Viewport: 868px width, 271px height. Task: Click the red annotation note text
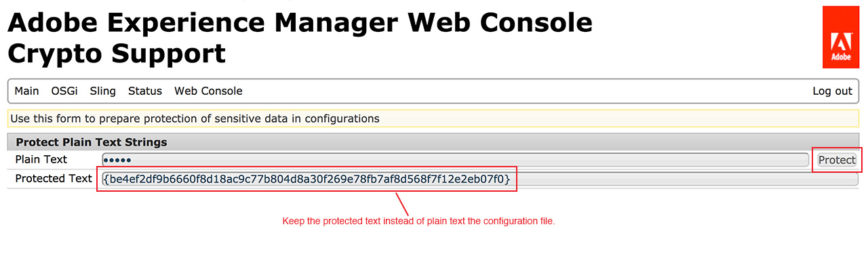coord(418,222)
